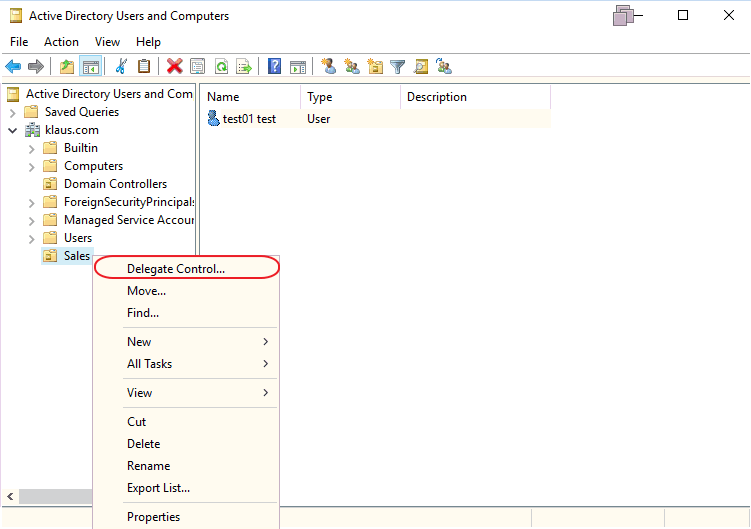Select Delegate Control... from context menu
The image size is (751, 529).
click(176, 269)
